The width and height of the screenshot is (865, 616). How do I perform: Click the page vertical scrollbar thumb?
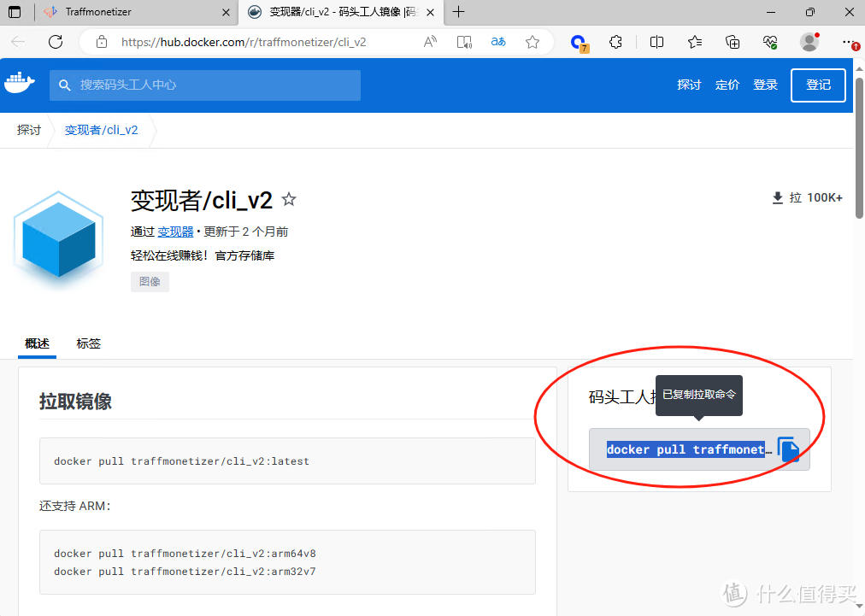pyautogui.click(x=859, y=148)
